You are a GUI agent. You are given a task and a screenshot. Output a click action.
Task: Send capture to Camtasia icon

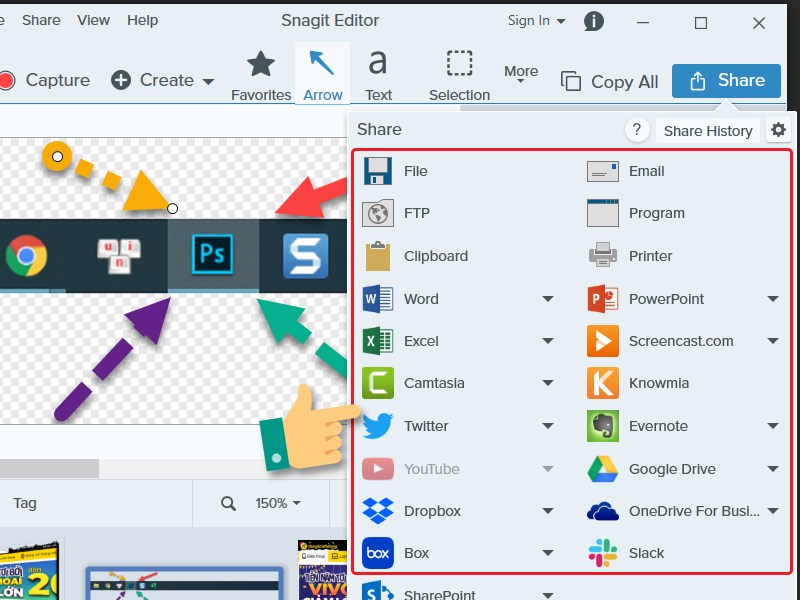pos(378,383)
